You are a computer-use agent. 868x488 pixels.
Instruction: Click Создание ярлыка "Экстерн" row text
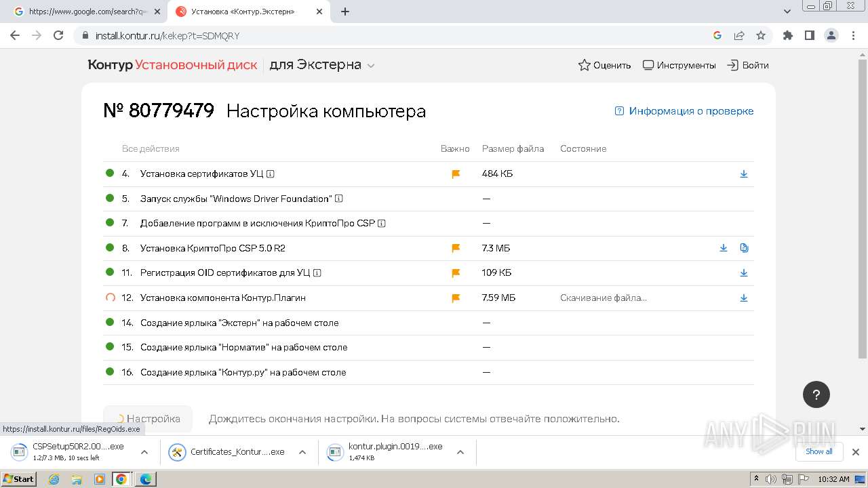click(x=239, y=323)
